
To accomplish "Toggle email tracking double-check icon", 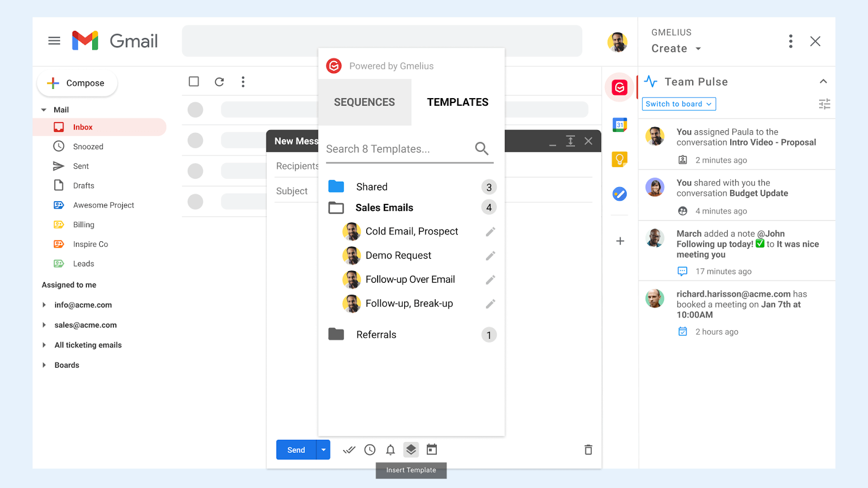I will (349, 450).
